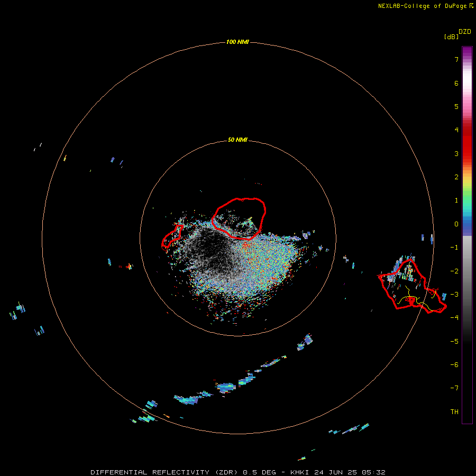Click the -1 dB scale value
476x476 pixels.
(x=454, y=248)
